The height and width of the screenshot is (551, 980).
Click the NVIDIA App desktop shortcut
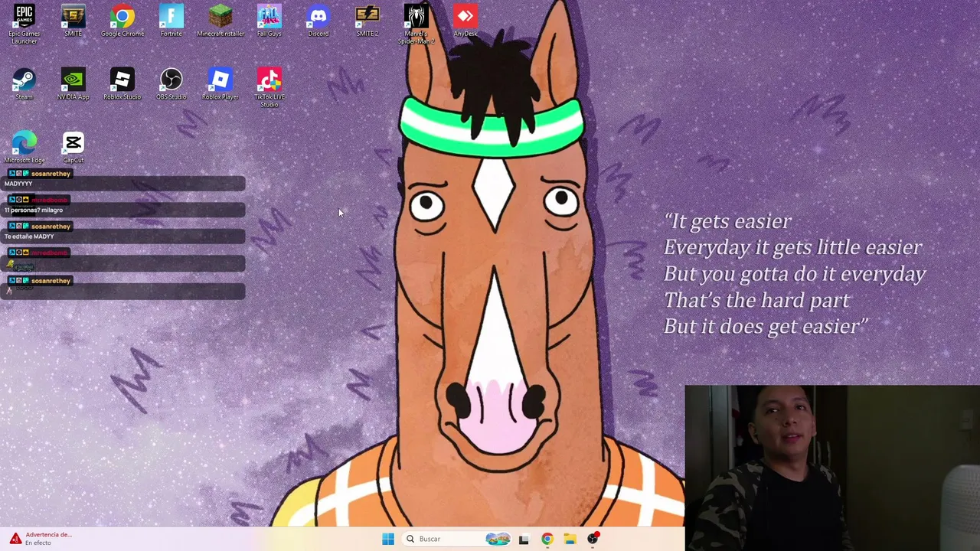point(73,84)
